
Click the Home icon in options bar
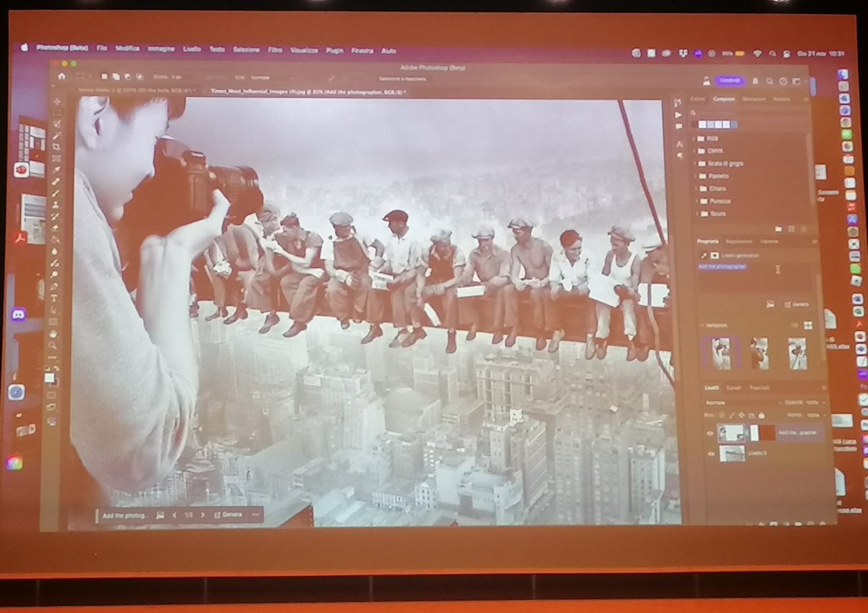[62, 76]
